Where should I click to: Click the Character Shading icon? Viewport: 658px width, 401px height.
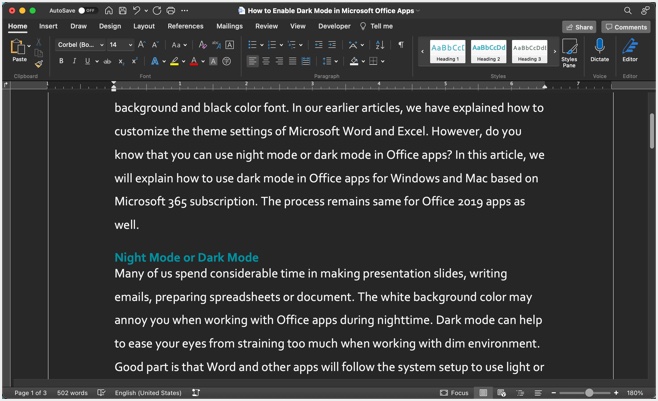tap(213, 62)
